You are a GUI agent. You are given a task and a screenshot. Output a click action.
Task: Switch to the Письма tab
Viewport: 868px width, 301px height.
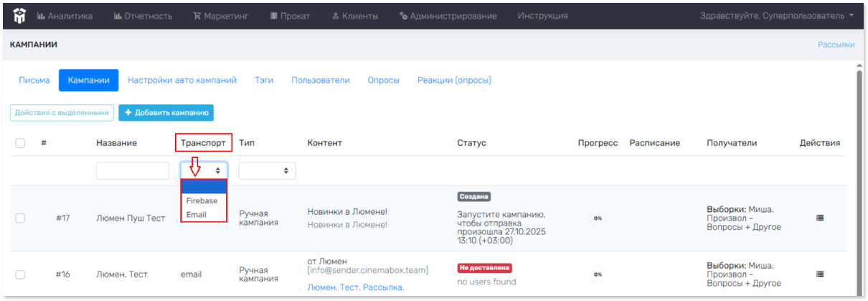tap(34, 80)
